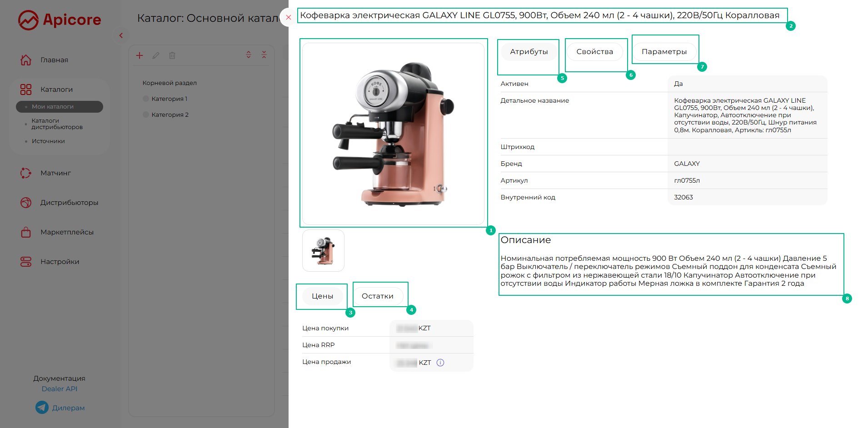The image size is (868, 428).
Task: Open the Дистрибьюторы section
Action: 69,203
